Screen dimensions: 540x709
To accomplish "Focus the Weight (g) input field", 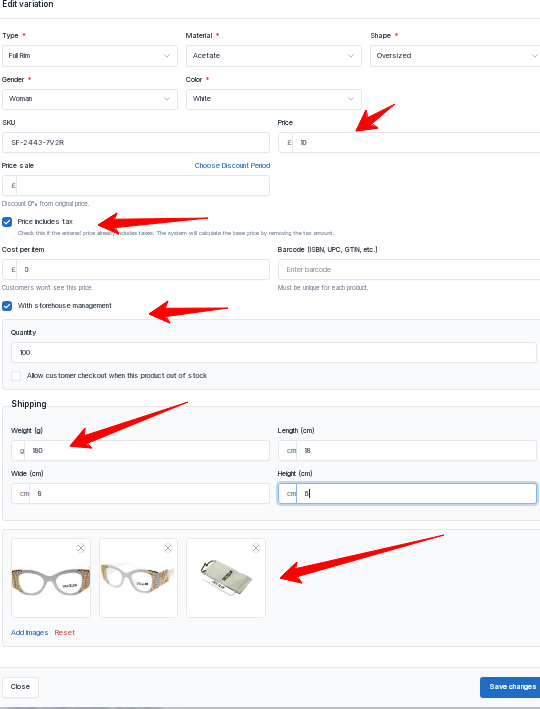I will coord(147,450).
